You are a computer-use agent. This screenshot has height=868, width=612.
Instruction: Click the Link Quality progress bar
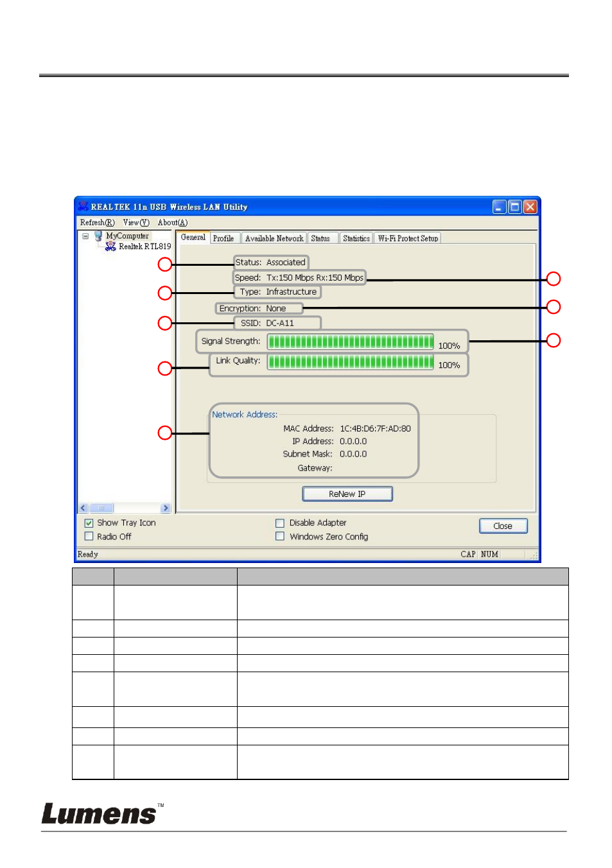(x=351, y=361)
